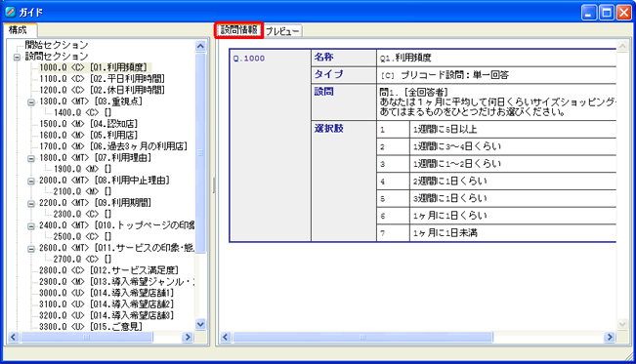Select tree row 3000.0 <U> 導入希望店舗1

click(x=106, y=293)
